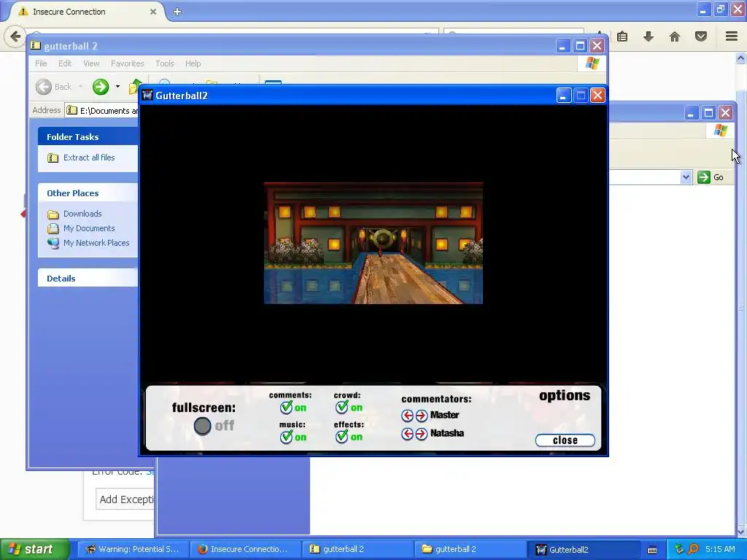Open My Documents under Other Places
This screenshot has height=560, width=747.
89,228
